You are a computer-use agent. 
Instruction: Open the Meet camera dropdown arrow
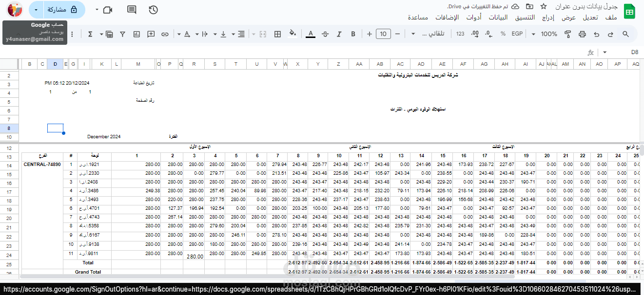point(97,10)
